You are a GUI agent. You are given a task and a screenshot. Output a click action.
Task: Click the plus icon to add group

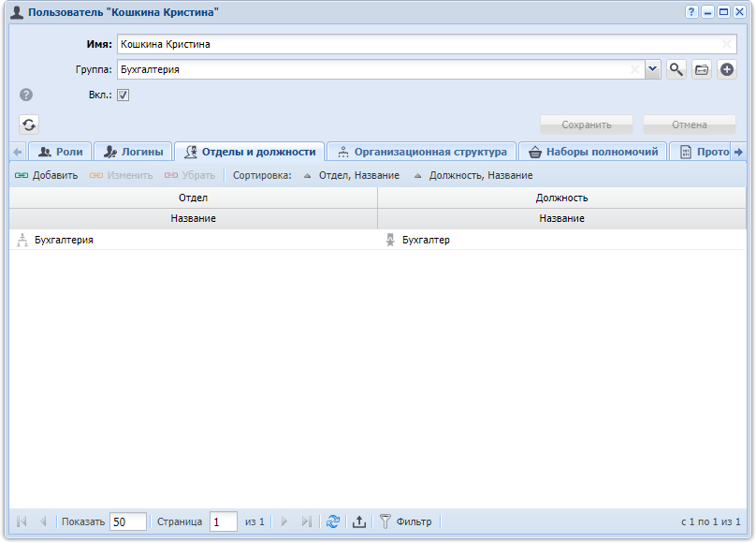(727, 69)
